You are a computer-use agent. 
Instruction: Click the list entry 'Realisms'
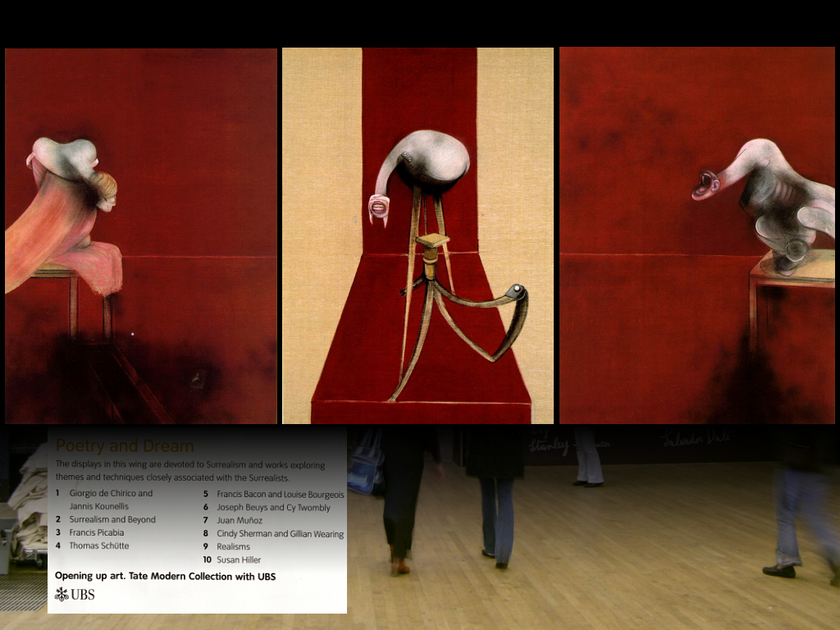coord(233,546)
